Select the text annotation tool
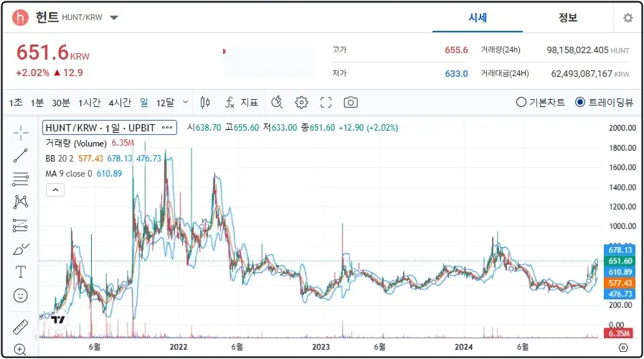 [21, 272]
